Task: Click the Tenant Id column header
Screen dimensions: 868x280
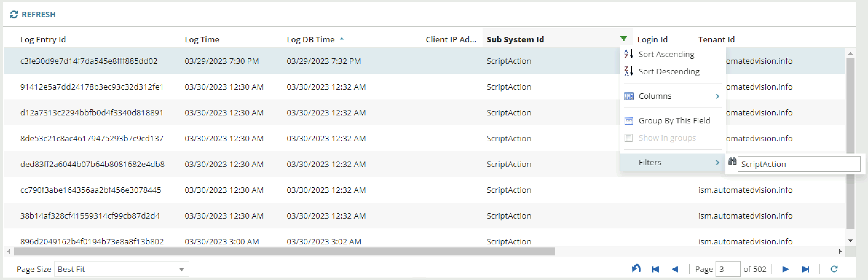Action: pos(716,39)
